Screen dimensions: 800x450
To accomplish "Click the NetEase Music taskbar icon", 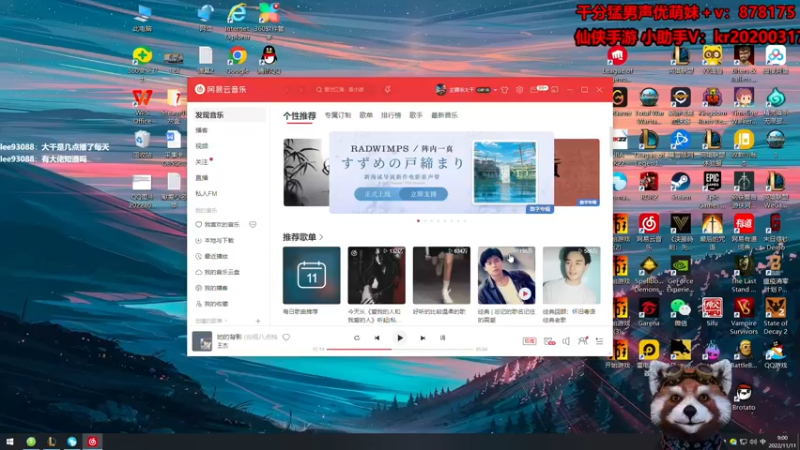I will click(x=92, y=441).
